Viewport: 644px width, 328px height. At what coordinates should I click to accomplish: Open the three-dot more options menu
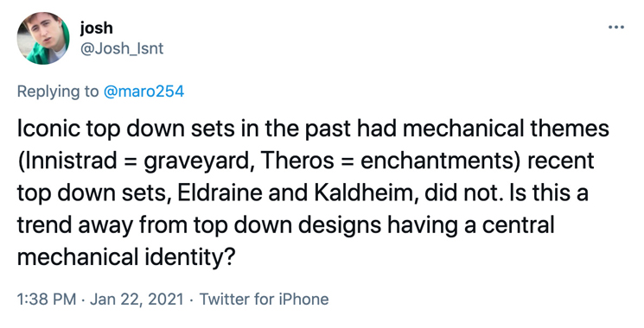[x=616, y=28]
